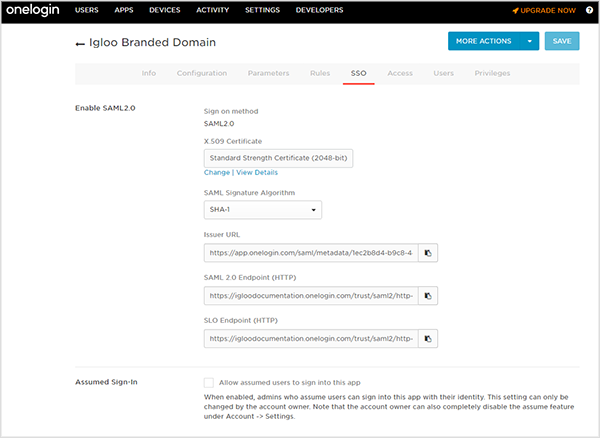The image size is (600, 438).
Task: Click the OneLogin logo
Action: click(34, 10)
